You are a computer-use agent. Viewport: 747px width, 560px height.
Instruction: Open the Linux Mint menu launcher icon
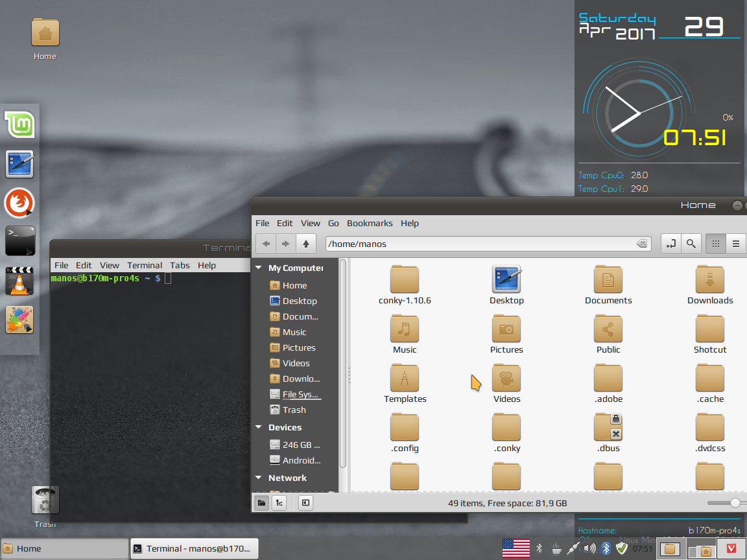point(19,124)
